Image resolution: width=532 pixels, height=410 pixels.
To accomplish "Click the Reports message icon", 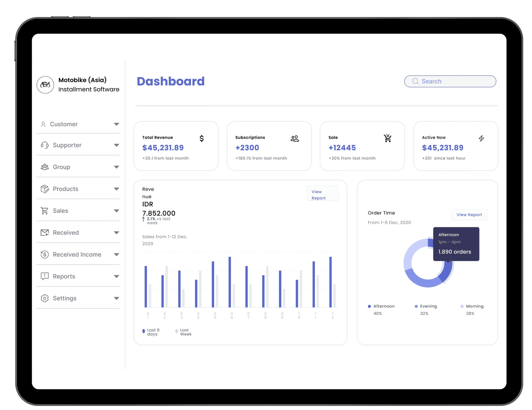I will point(45,276).
